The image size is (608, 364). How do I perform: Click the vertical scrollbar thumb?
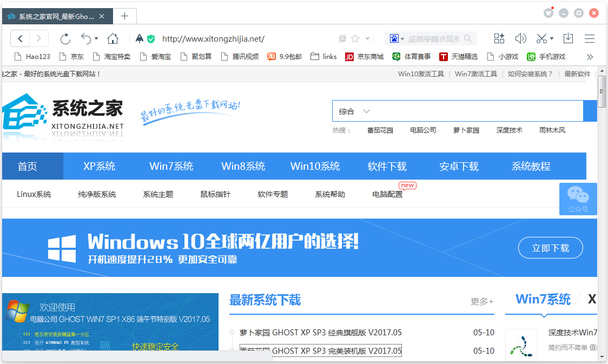[x=602, y=91]
